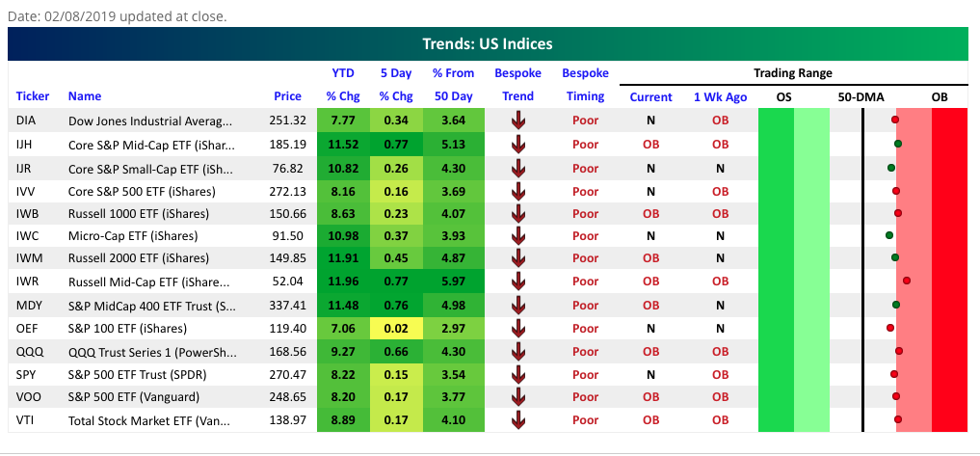
Task: Click the yellow 0.02 cell for OEF
Action: (396, 328)
